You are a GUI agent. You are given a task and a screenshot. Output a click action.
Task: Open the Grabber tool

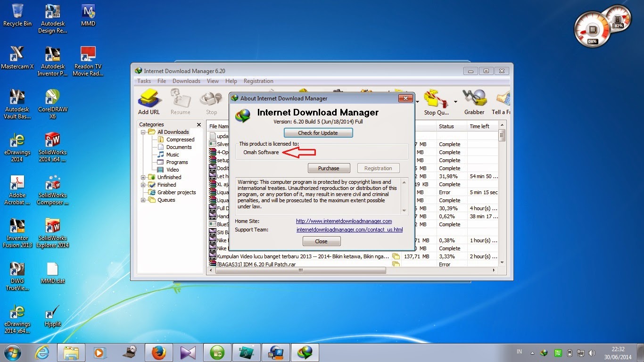tap(474, 102)
